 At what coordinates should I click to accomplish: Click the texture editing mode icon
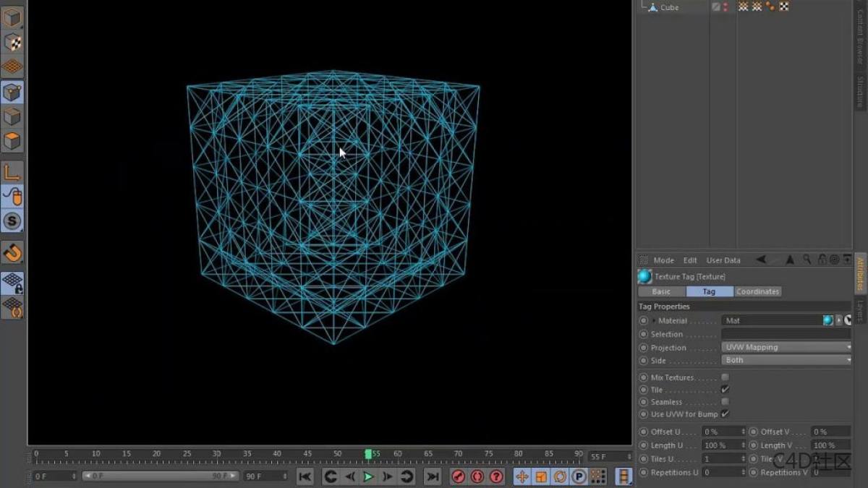[x=12, y=42]
